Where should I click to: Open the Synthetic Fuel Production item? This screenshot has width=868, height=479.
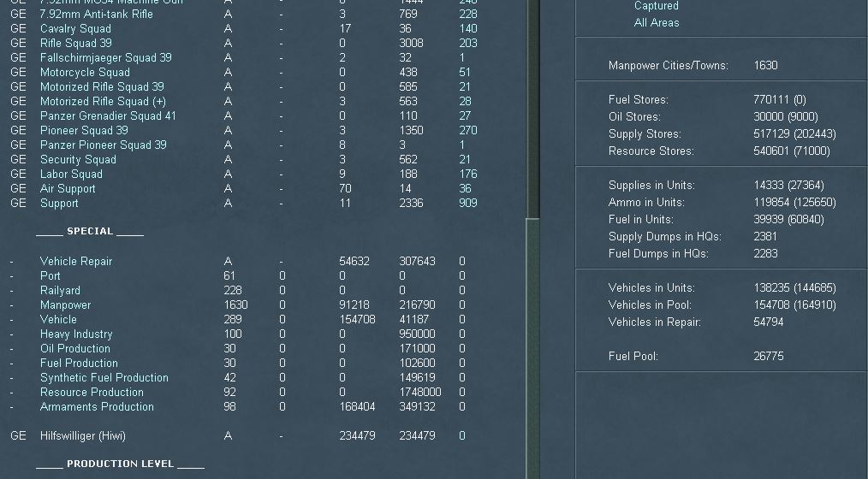104,378
